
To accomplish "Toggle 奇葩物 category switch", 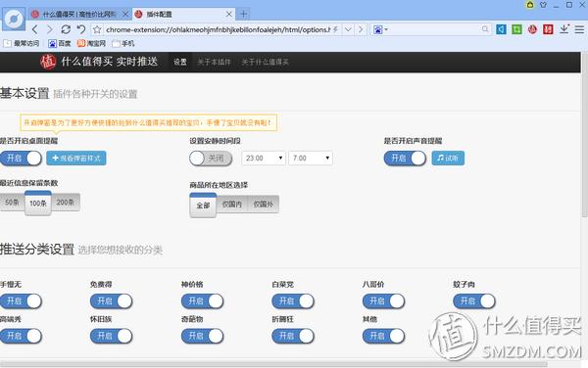I will (203, 336).
